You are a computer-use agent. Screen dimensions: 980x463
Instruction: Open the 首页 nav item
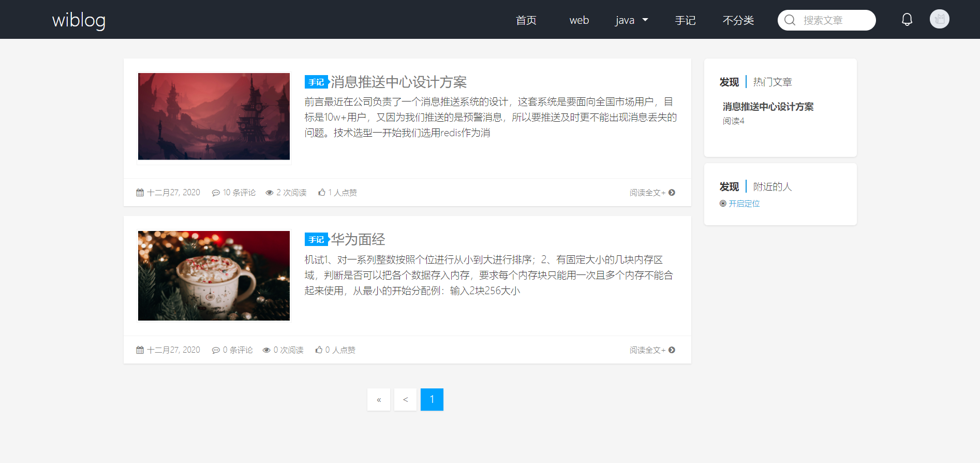(526, 20)
